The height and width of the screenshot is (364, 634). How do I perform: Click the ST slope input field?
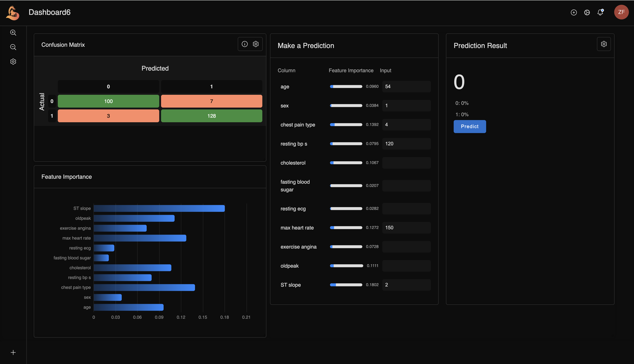coord(406,285)
